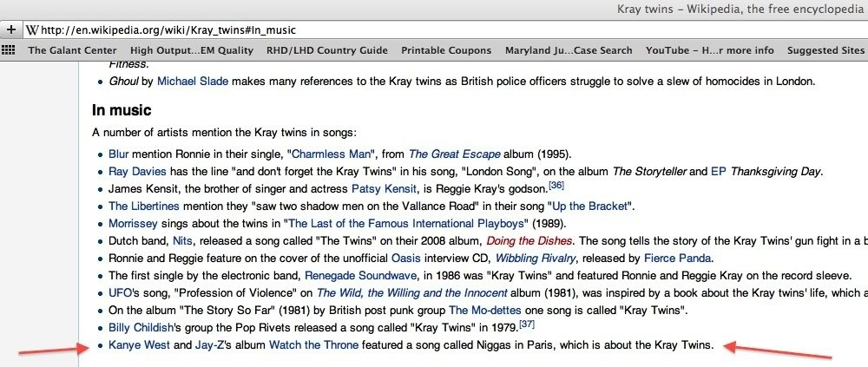Open the Patsy Kensit link
Viewport: 868px width, 367px height.
point(384,189)
